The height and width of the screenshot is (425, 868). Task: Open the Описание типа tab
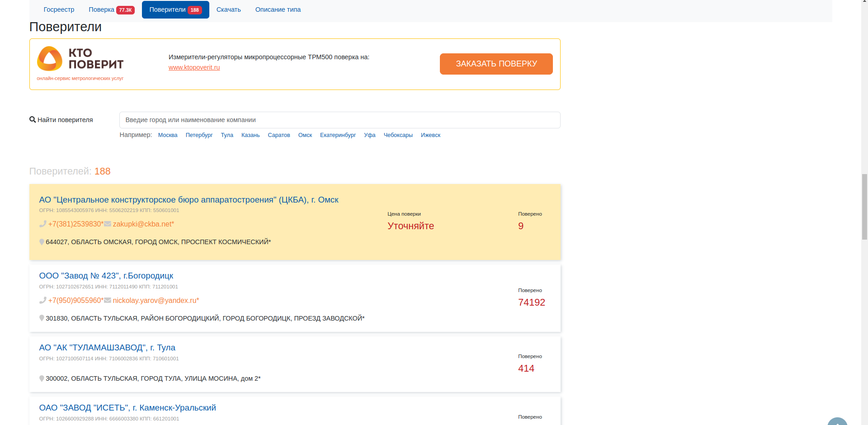[278, 9]
